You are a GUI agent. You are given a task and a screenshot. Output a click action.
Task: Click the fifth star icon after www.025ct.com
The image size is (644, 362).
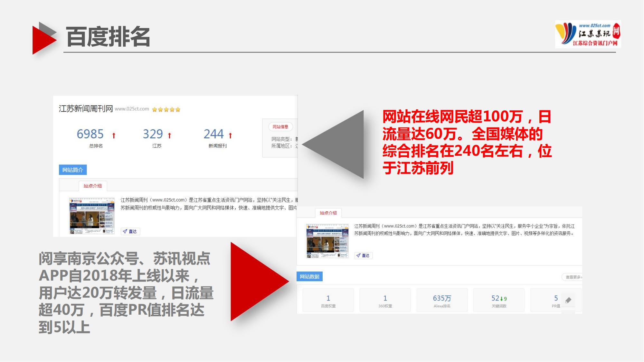click(x=178, y=109)
